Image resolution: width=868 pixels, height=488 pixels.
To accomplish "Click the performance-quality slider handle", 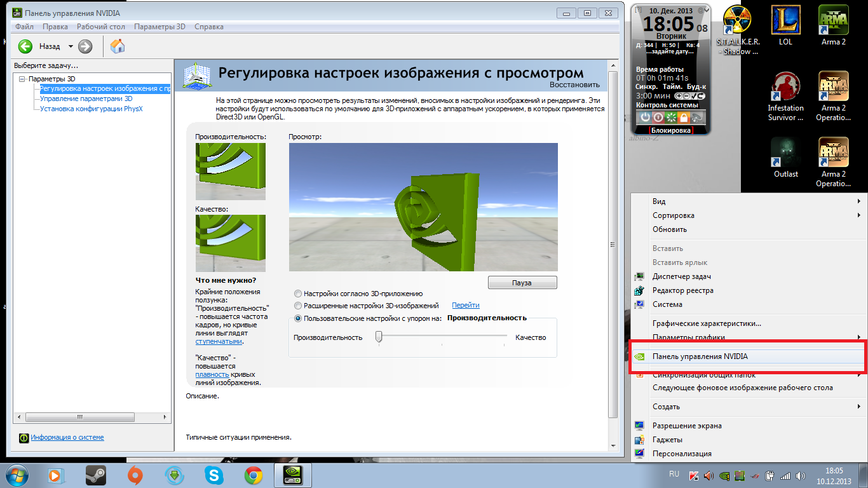I will click(379, 337).
